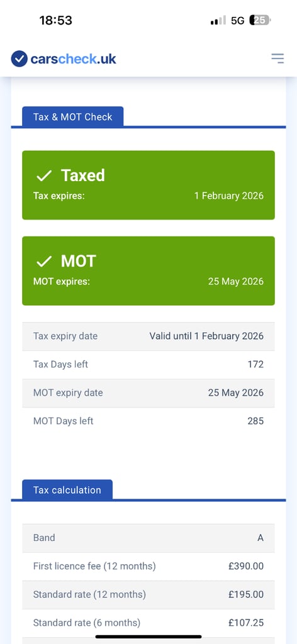Tap the white checkmark beside MOT

(44, 261)
